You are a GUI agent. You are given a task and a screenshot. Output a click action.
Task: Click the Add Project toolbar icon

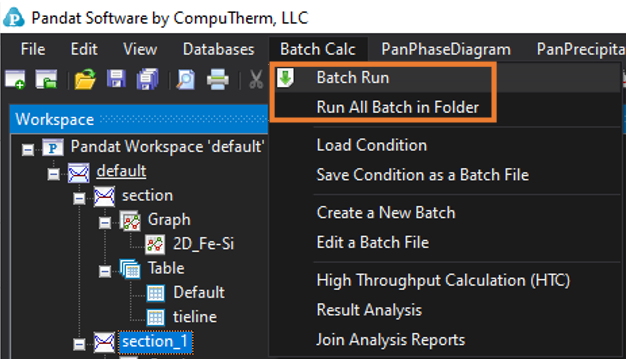tap(46, 79)
